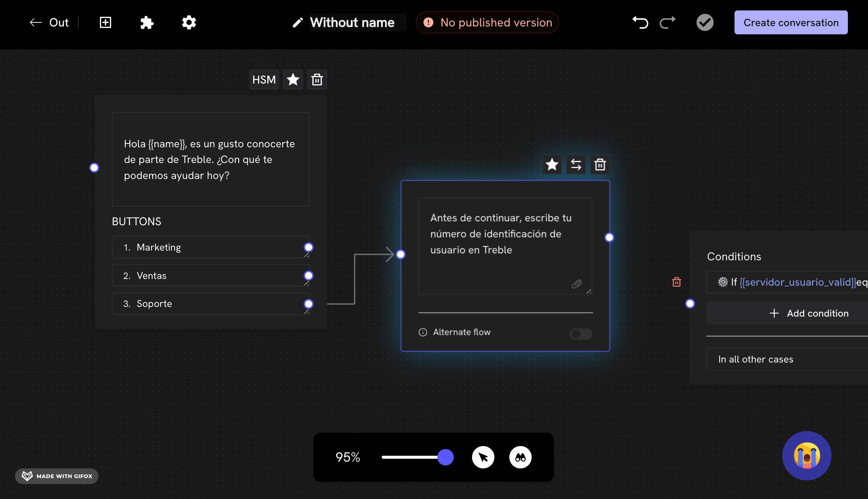This screenshot has height=499, width=868.
Task: Click the zoom slider handle
Action: [446, 457]
